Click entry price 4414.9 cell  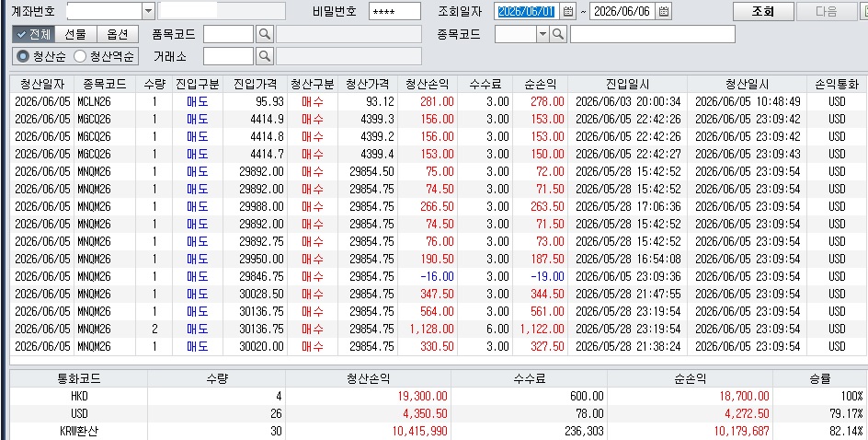tap(255, 119)
